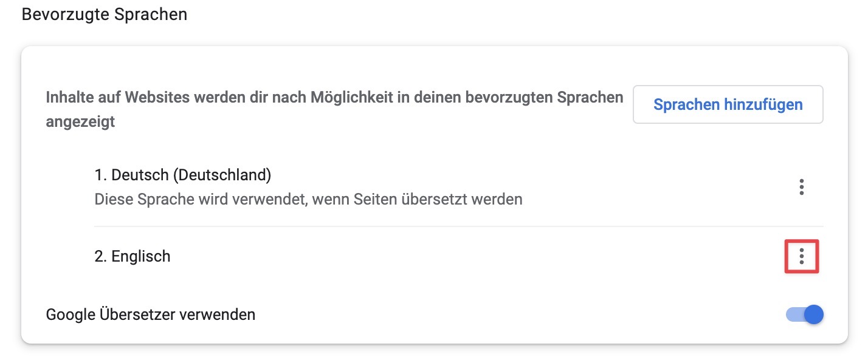Click the vertical dots icon for the top language
The image size is (868, 363).
(x=801, y=188)
